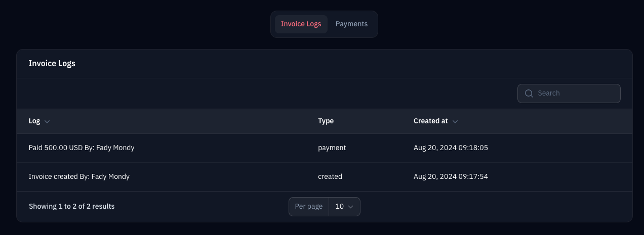Sort by the Created at header
644x235 pixels.
(x=430, y=121)
